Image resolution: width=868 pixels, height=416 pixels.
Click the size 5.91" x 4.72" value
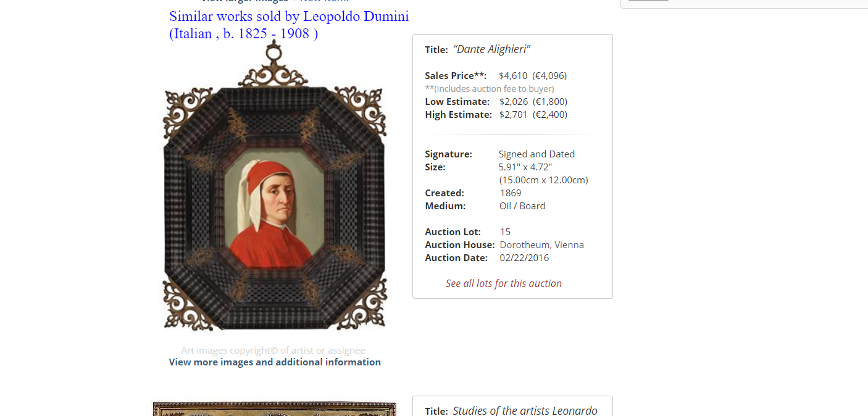pos(525,167)
